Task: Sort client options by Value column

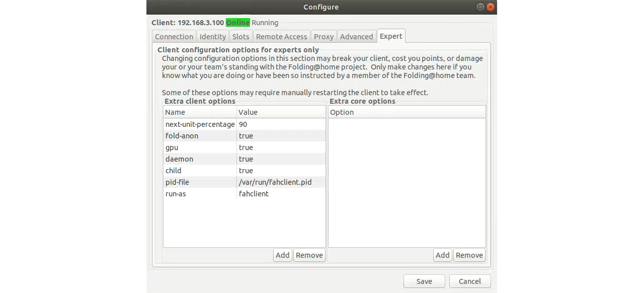Action: point(281,112)
